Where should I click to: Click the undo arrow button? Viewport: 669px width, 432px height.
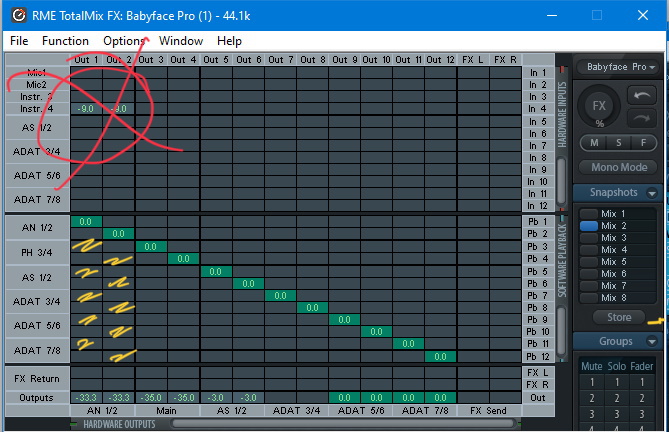[x=641, y=96]
